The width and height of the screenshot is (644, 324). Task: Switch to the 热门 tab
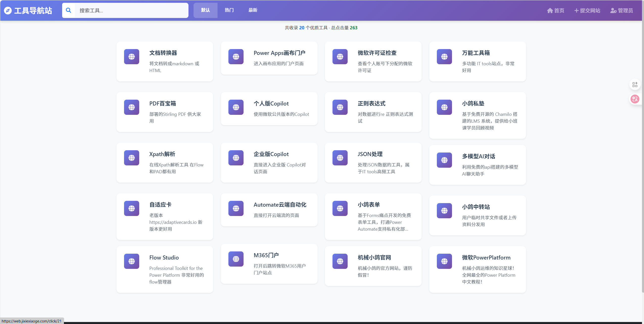(x=229, y=10)
